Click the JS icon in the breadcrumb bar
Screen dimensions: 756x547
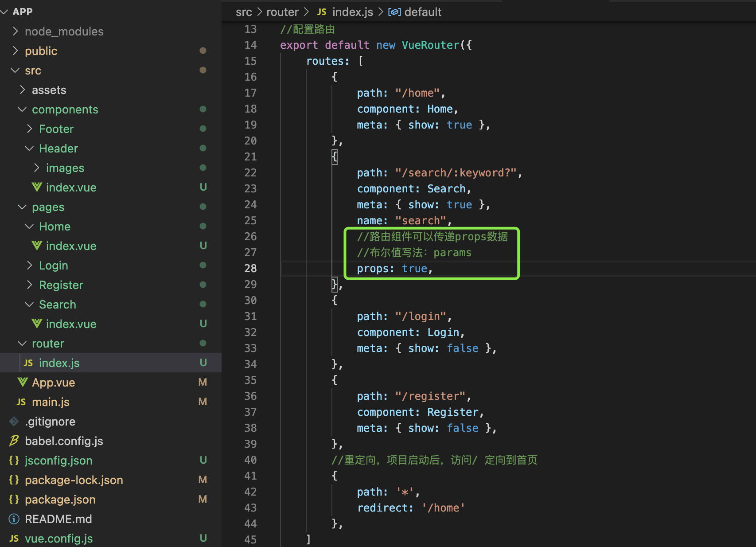pyautogui.click(x=322, y=12)
